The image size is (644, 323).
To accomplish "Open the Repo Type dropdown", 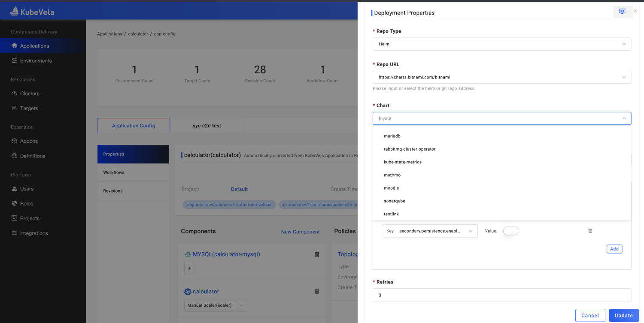I will [501, 44].
